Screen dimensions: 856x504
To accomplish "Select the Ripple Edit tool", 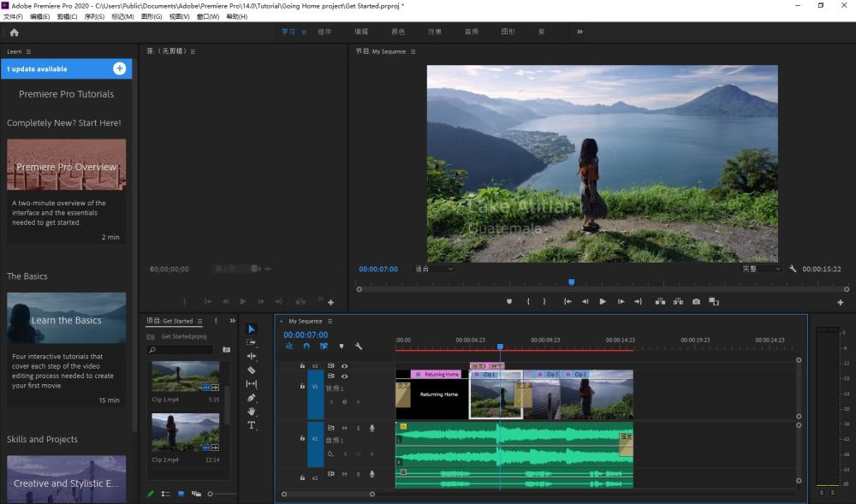I will click(x=251, y=356).
